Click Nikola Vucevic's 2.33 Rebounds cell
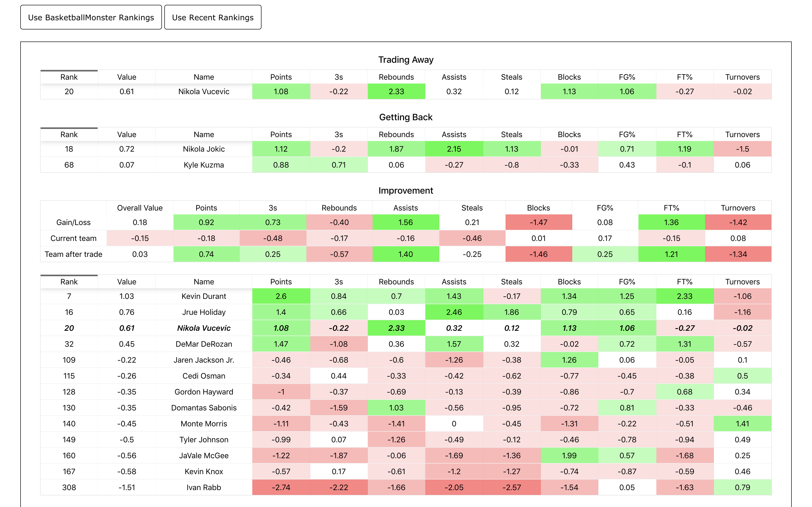This screenshot has width=812, height=507. [396, 91]
